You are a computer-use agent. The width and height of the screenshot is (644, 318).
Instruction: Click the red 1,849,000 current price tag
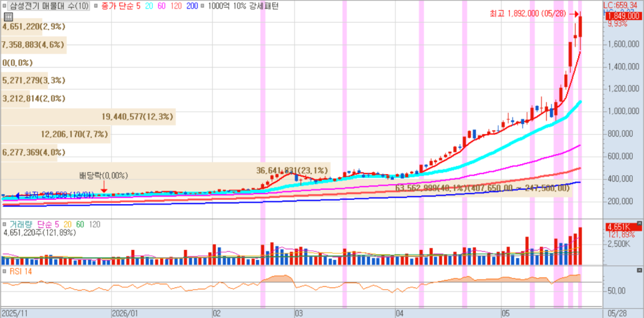(x=623, y=15)
